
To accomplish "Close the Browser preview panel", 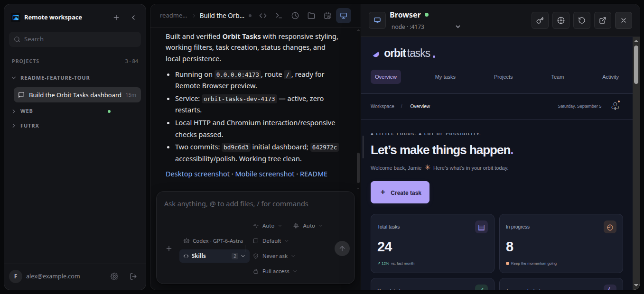I will click(x=624, y=20).
